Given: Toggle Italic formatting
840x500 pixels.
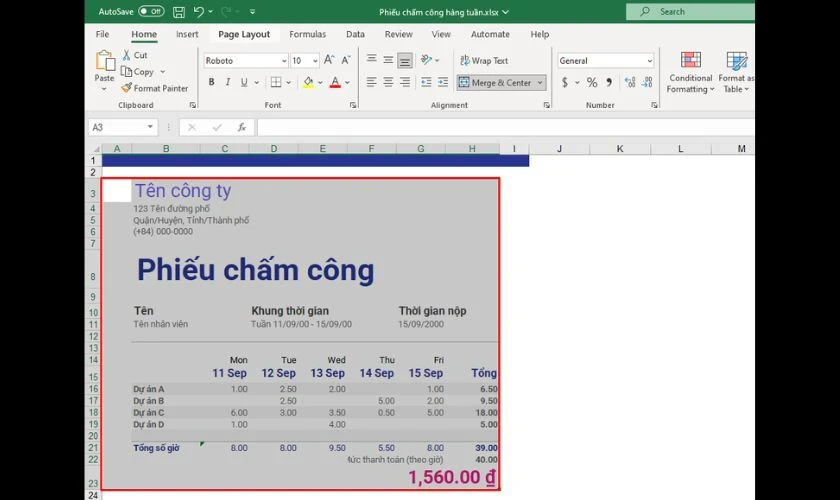Looking at the screenshot, I should [x=228, y=83].
